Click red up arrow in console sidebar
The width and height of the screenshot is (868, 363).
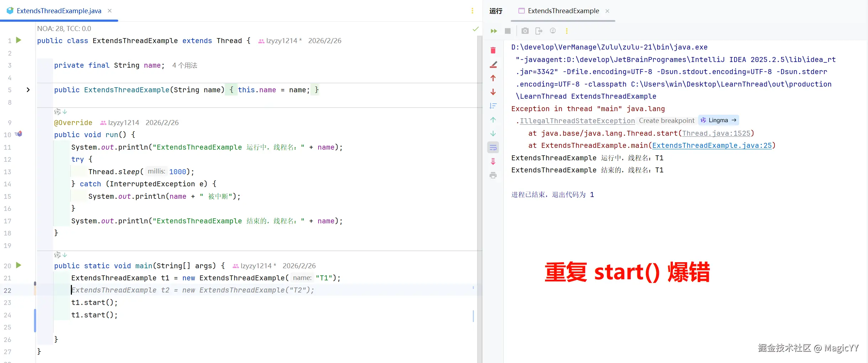click(x=493, y=78)
